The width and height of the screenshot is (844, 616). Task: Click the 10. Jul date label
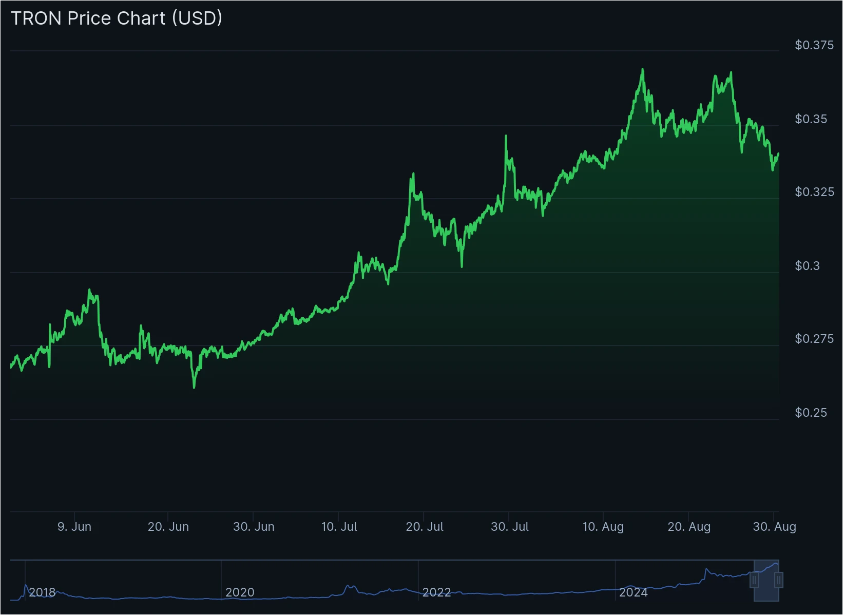(x=339, y=527)
